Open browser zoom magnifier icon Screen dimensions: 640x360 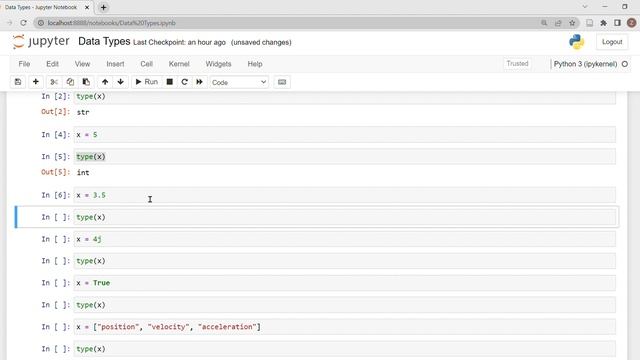[x=544, y=23]
